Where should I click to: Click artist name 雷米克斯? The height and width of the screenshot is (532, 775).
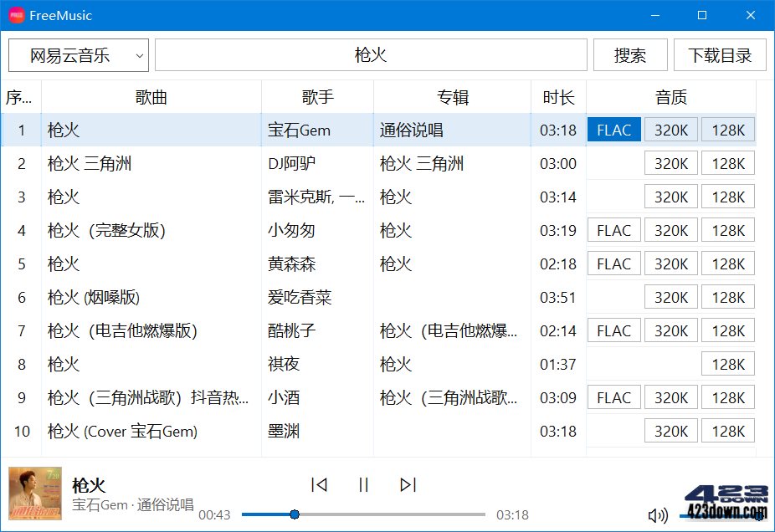click(x=316, y=197)
